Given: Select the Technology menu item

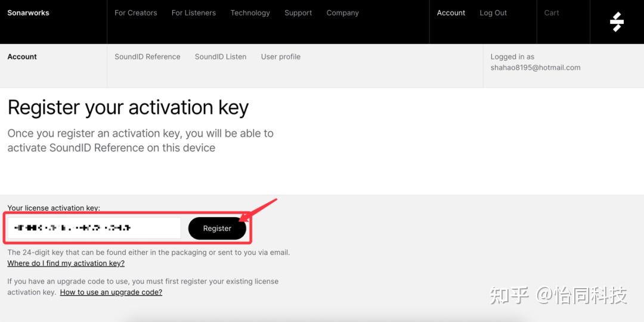Looking at the screenshot, I should 250,13.
